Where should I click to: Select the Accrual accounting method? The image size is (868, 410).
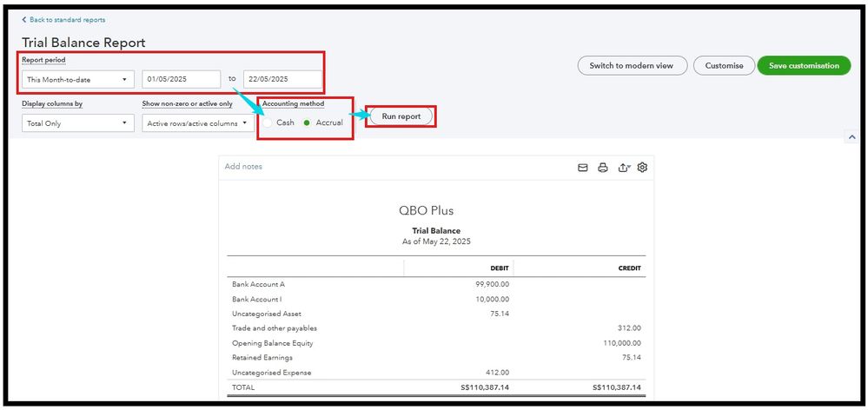pyautogui.click(x=308, y=122)
